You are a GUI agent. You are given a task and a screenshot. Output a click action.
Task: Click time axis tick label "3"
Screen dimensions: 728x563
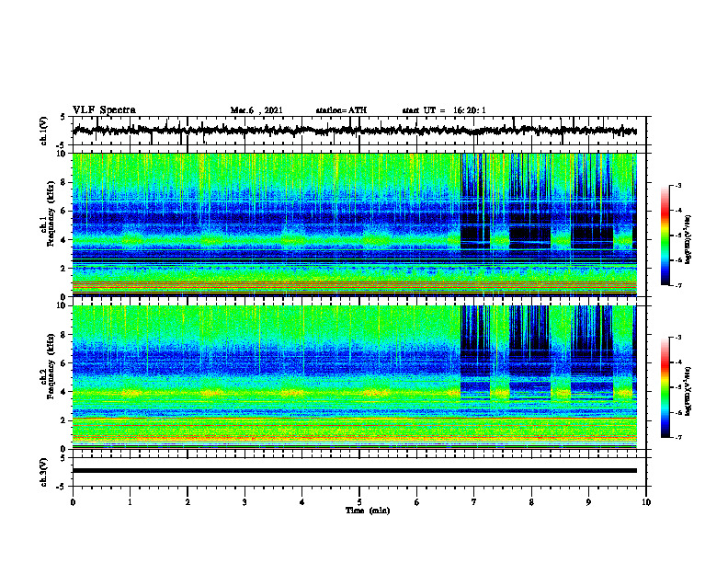(x=245, y=502)
